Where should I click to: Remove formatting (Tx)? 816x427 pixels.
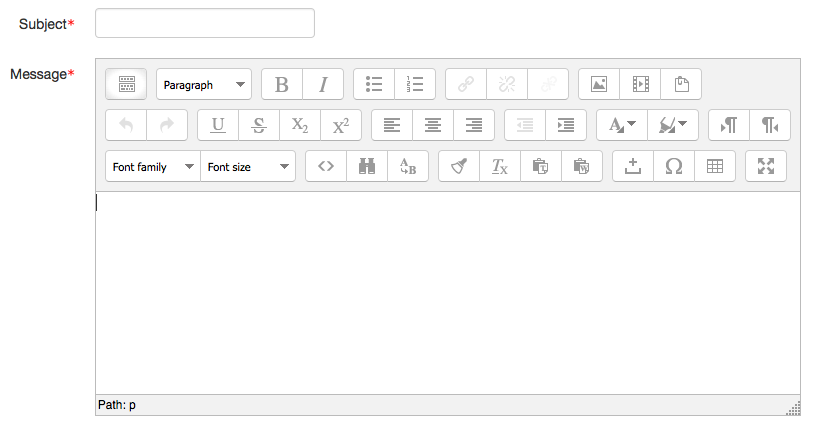(500, 166)
